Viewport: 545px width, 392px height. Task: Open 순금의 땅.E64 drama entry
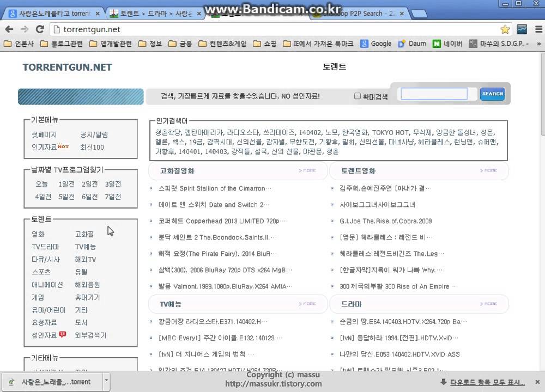403,322
